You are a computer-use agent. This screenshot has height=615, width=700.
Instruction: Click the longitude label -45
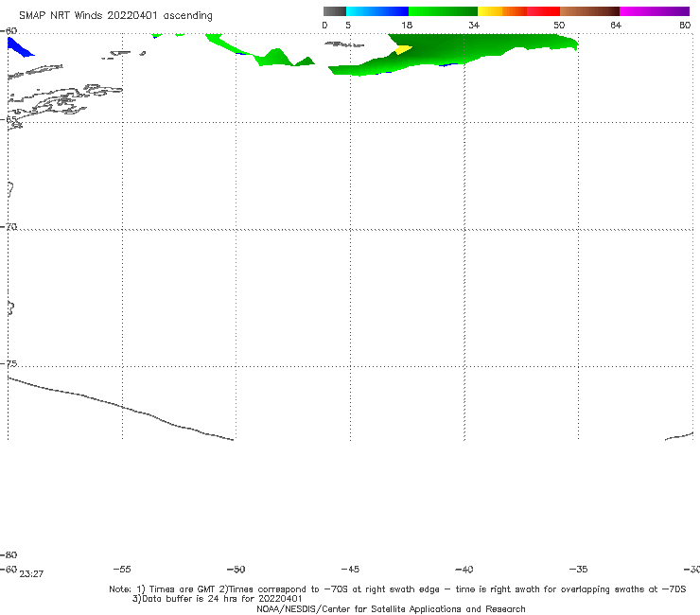350,569
